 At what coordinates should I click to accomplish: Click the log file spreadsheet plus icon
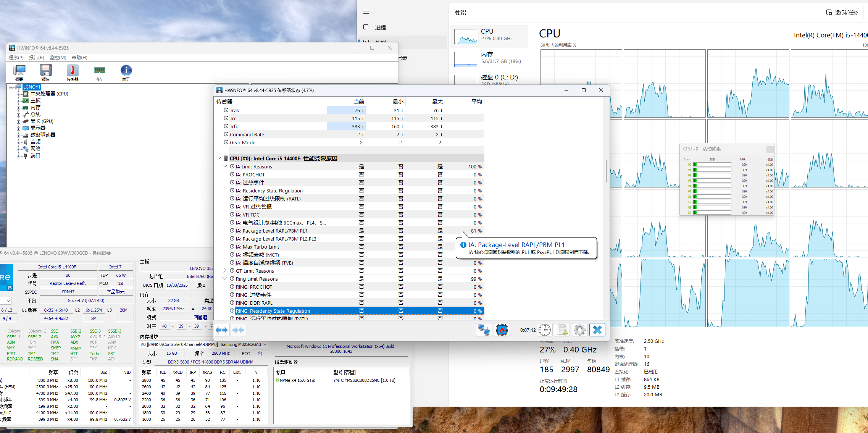[562, 330]
